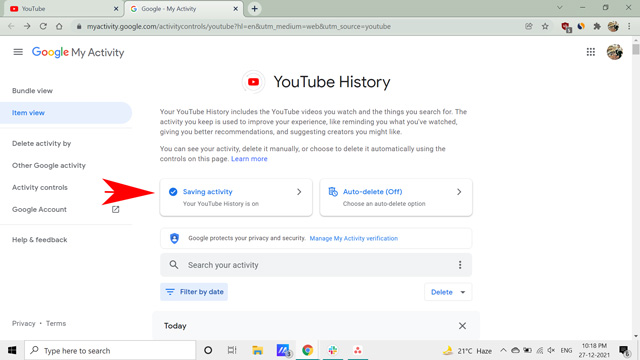The width and height of the screenshot is (640, 360).
Task: Open the tab search dropdown arrow
Action: pyautogui.click(x=560, y=8)
